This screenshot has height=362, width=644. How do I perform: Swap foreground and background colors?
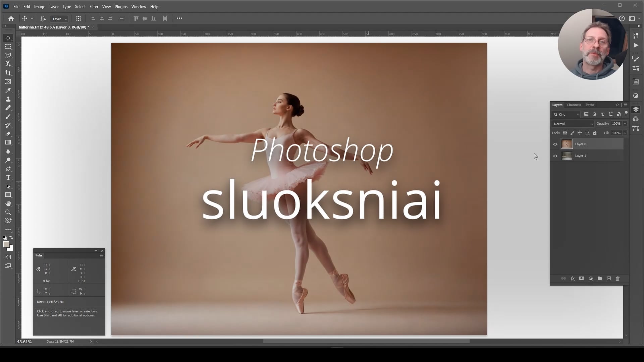coord(11,238)
